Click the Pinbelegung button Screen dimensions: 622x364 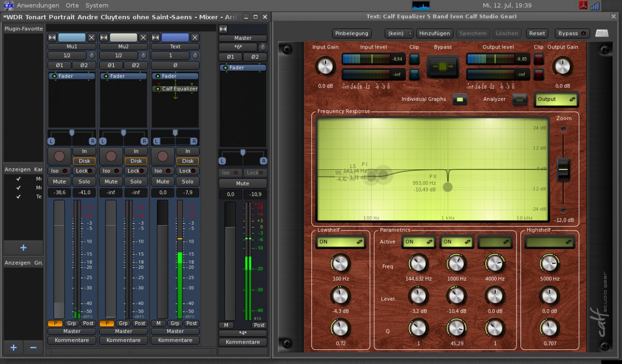tap(352, 33)
